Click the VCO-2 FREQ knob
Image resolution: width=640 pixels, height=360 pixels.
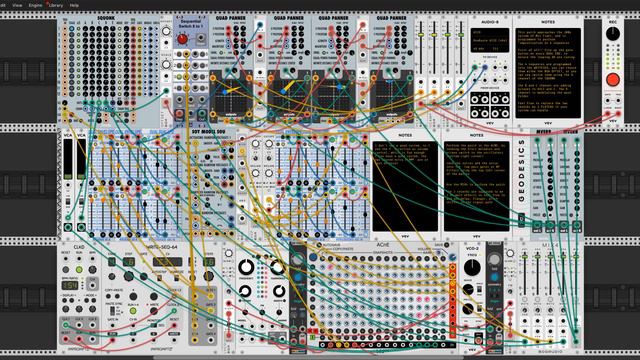click(x=472, y=268)
